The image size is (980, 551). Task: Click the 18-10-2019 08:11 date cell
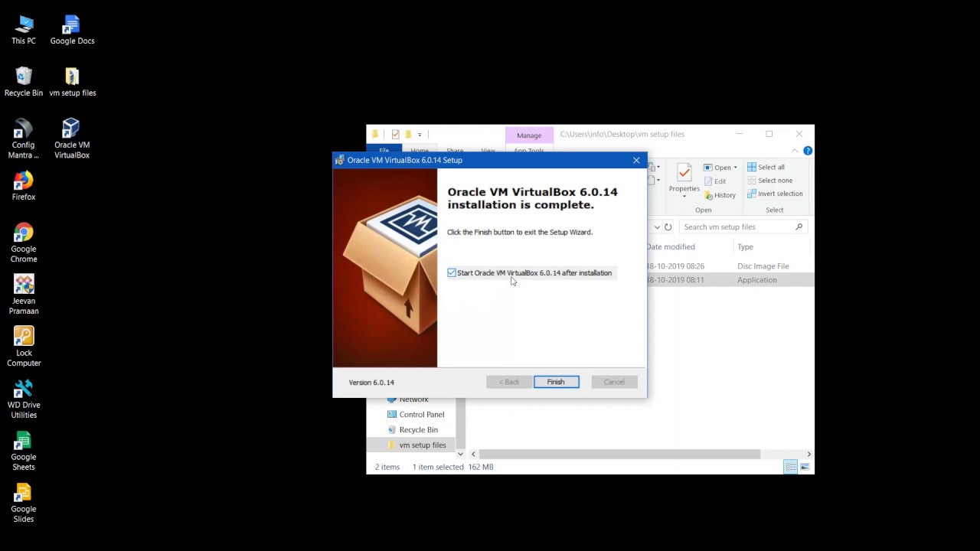tap(675, 280)
